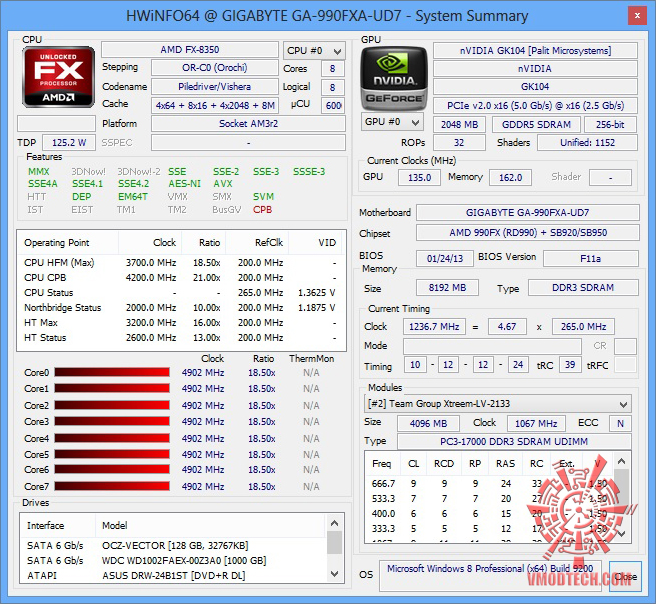Click the module timing table scroll down arrow

tap(622, 534)
